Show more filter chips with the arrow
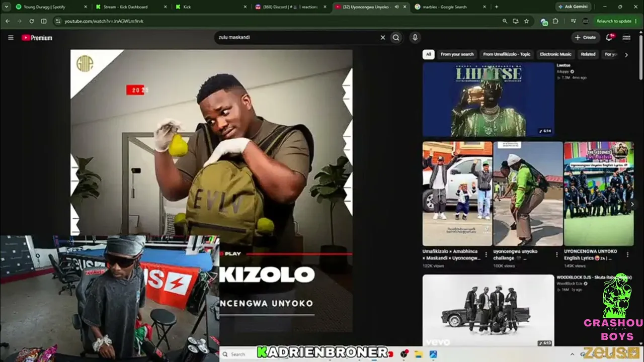Viewport: 644px width, 362px height. point(626,54)
